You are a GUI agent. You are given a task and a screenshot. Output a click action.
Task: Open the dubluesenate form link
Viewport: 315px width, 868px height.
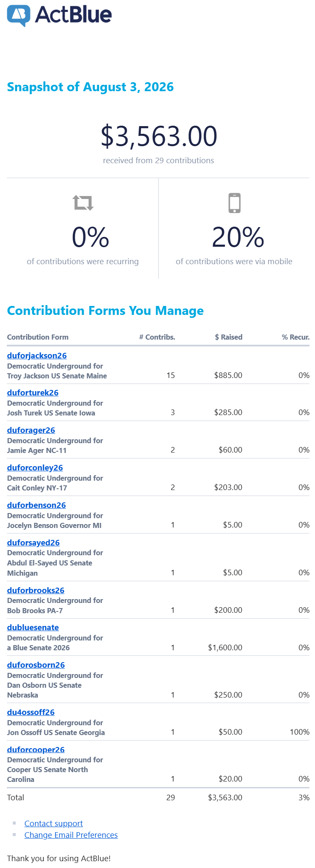[33, 627]
